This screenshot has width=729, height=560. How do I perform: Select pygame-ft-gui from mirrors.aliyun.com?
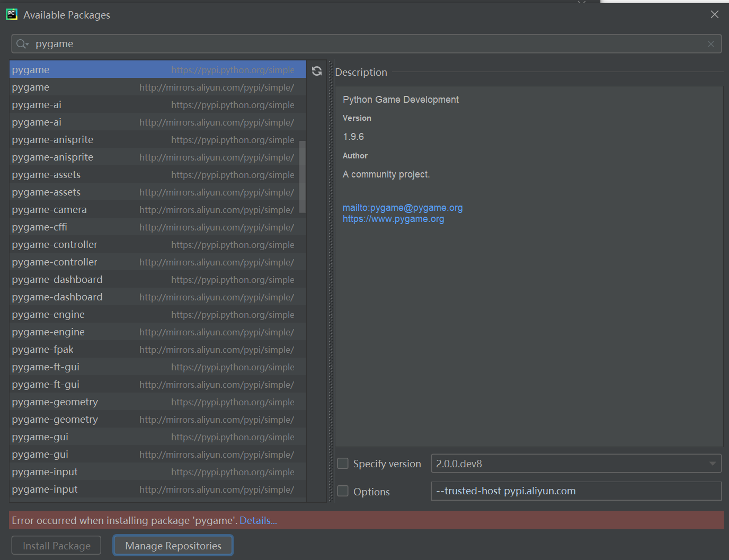tap(158, 384)
